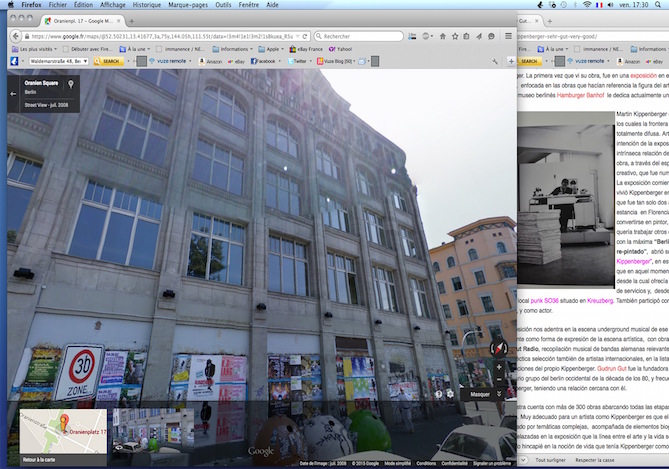This screenshot has height=469, width=669.
Task: Click Retour à la carte
Action: [x=39, y=460]
